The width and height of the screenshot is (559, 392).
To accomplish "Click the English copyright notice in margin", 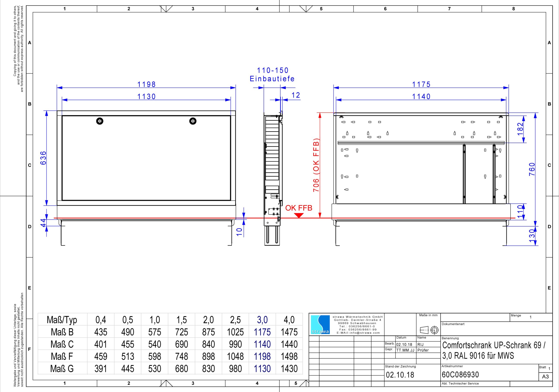I will 19,49.
